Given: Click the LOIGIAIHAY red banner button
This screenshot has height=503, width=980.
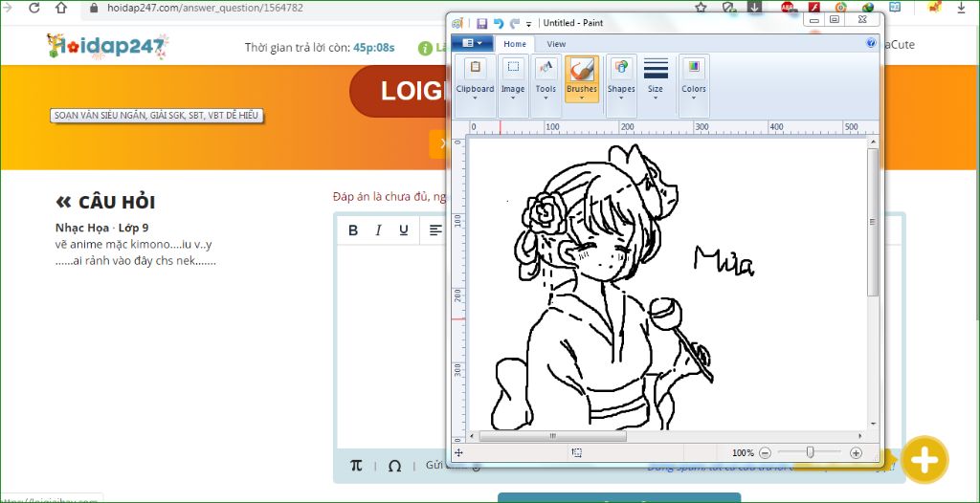Looking at the screenshot, I should coord(400,91).
